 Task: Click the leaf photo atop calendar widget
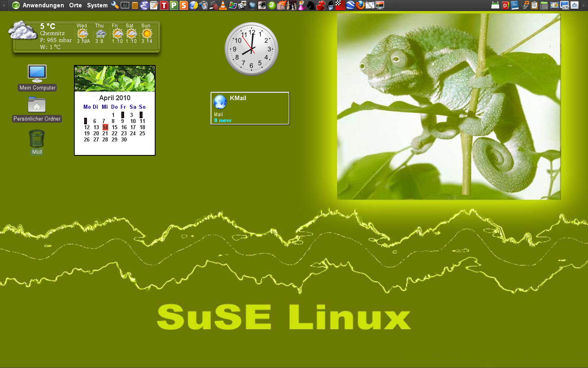[115, 79]
